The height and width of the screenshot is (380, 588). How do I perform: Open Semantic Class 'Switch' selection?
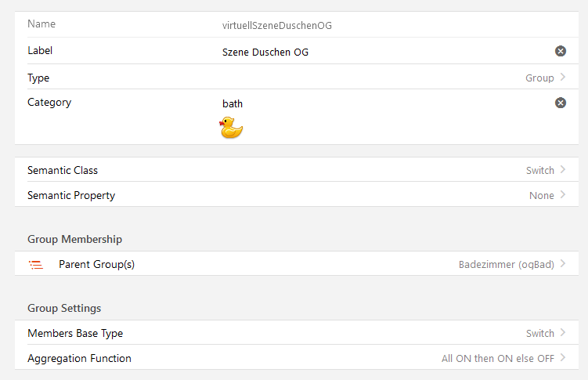(x=539, y=170)
